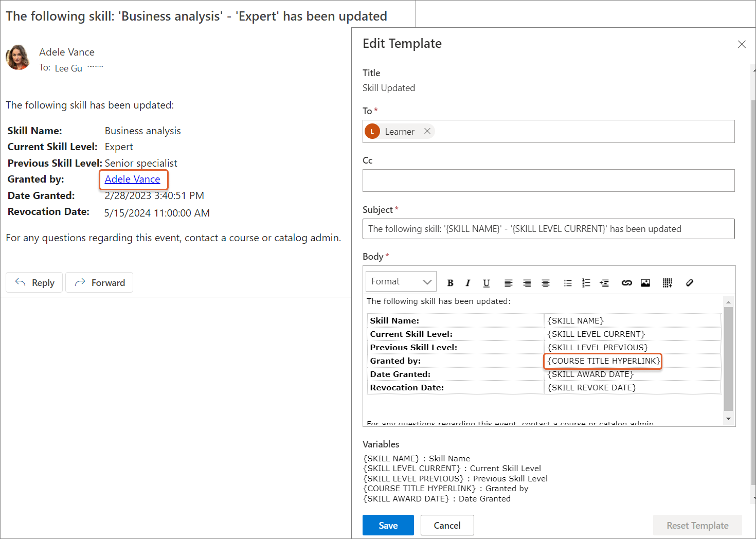This screenshot has width=756, height=539.
Task: Toggle bold formatting in body editor
Action: [450, 283]
